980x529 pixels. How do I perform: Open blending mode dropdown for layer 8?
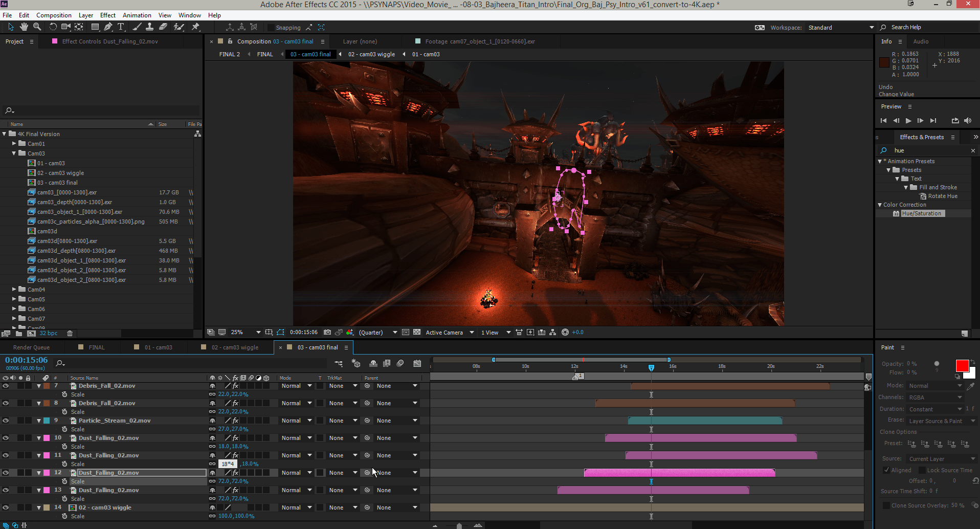pyautogui.click(x=297, y=403)
